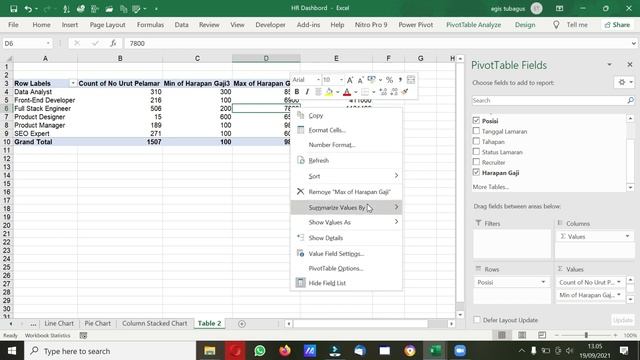The width and height of the screenshot is (640, 360).
Task: Open Format Cells from the context menu
Action: pos(346,130)
